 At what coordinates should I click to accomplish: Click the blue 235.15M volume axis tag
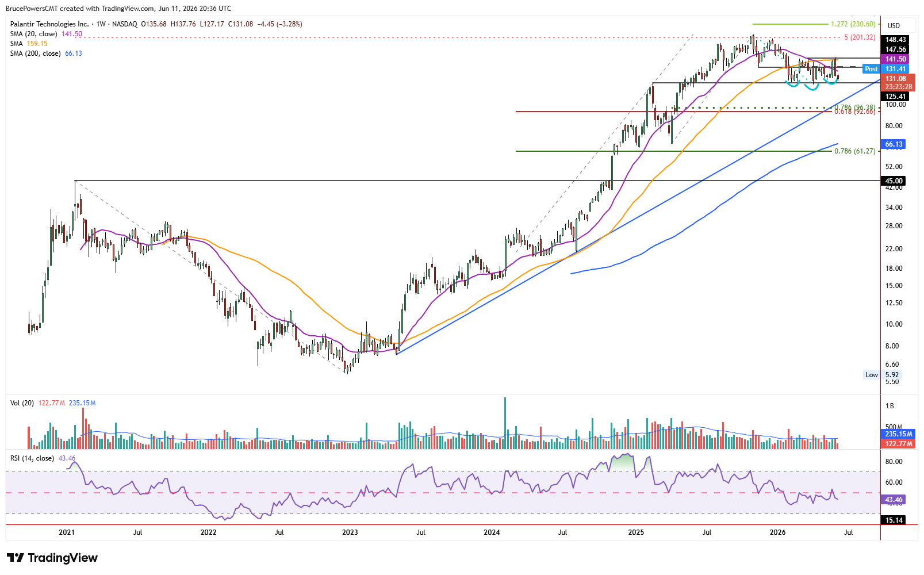[899, 435]
